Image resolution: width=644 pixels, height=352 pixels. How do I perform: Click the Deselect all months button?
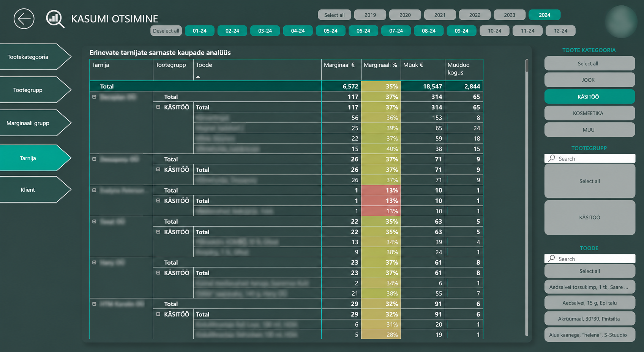click(166, 31)
